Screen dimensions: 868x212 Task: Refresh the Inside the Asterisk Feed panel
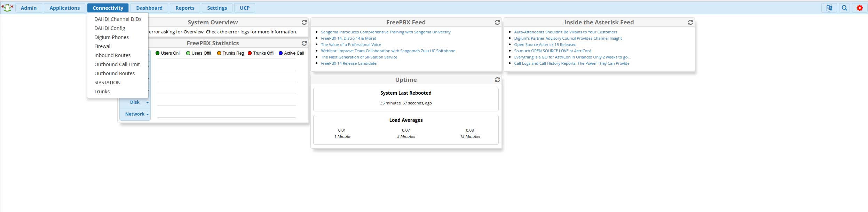point(691,22)
